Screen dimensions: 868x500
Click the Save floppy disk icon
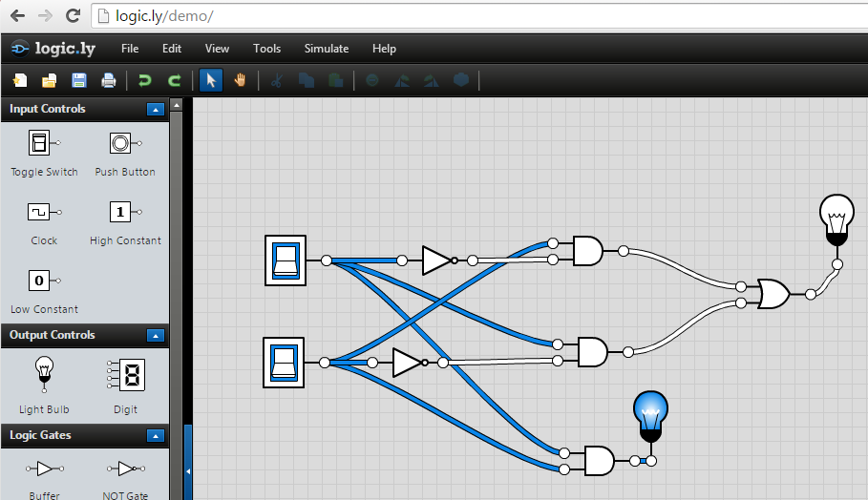[x=79, y=81]
